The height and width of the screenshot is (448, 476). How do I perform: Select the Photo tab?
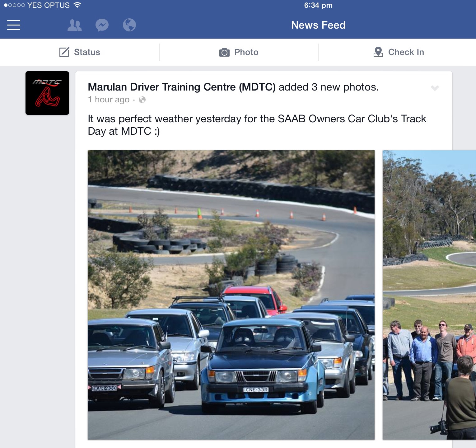[239, 52]
